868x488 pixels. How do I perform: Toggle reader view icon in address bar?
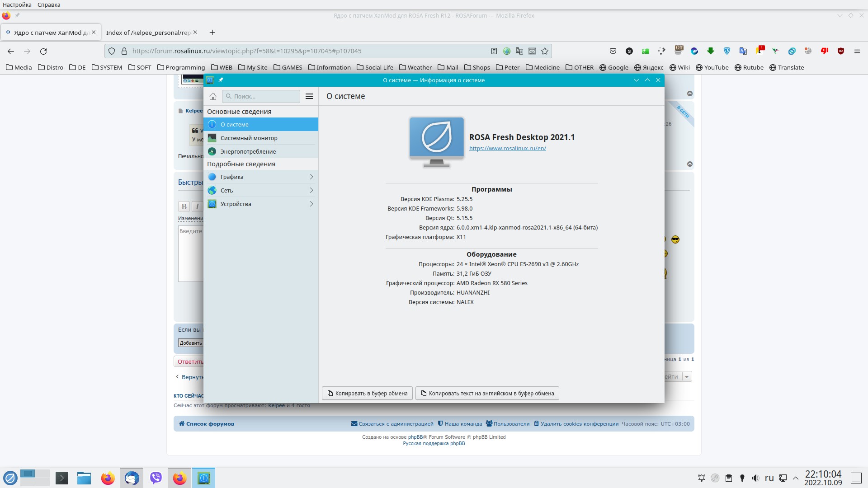[x=494, y=51]
